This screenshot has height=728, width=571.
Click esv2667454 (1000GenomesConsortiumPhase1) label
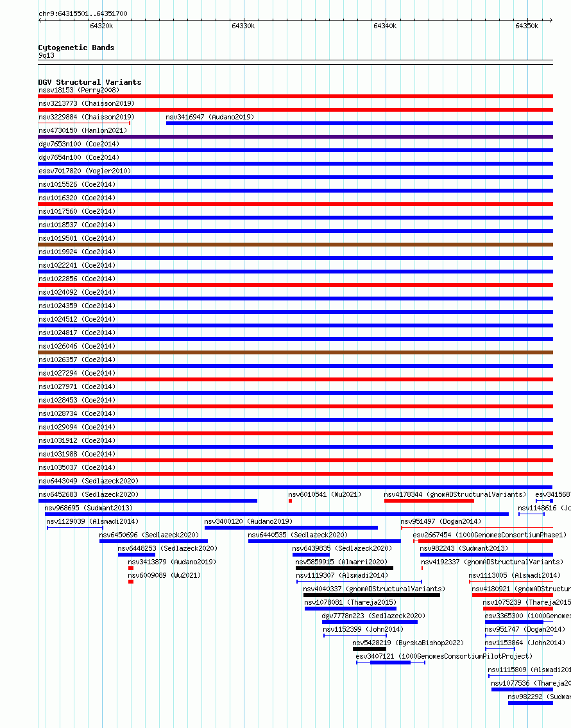490,534
